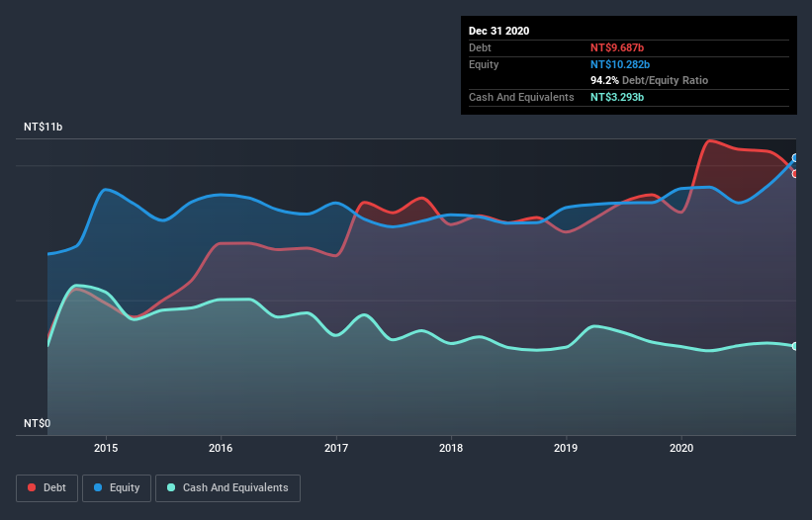The height and width of the screenshot is (520, 812).
Task: Click the 2019 x-axis label
Action: pyautogui.click(x=566, y=448)
